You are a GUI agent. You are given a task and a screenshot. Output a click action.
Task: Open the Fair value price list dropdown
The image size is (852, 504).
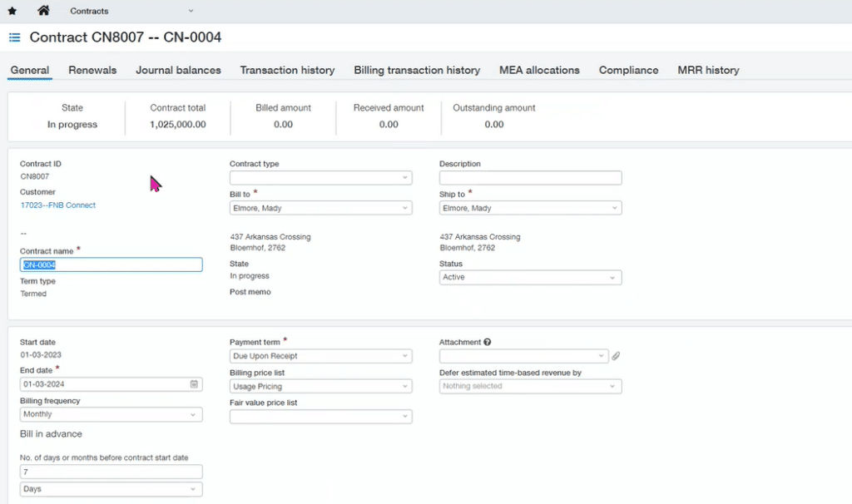point(320,417)
